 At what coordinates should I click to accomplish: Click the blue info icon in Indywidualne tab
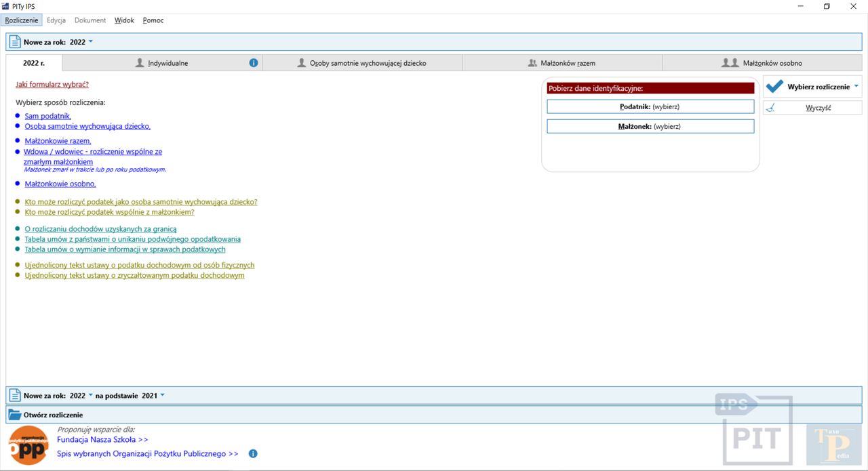coord(254,63)
